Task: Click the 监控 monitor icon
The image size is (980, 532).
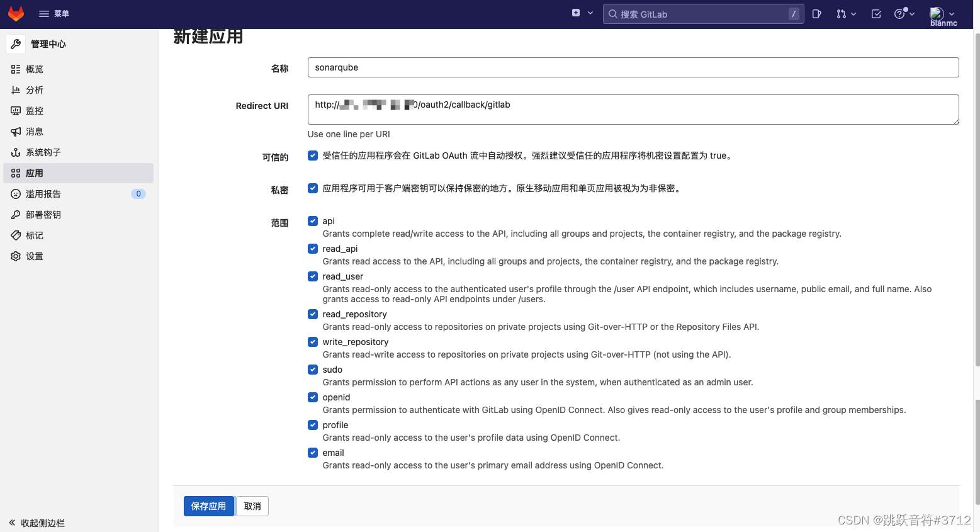Action: coord(16,111)
